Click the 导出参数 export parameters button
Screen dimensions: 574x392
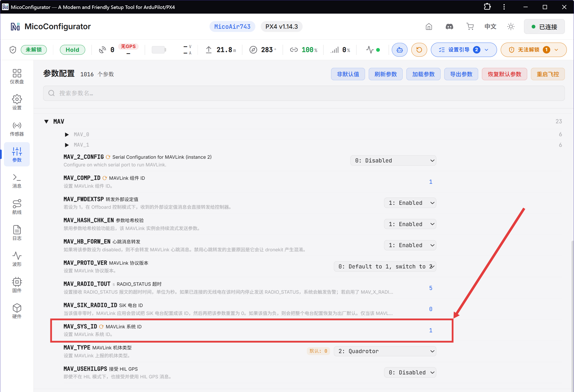[x=461, y=74]
